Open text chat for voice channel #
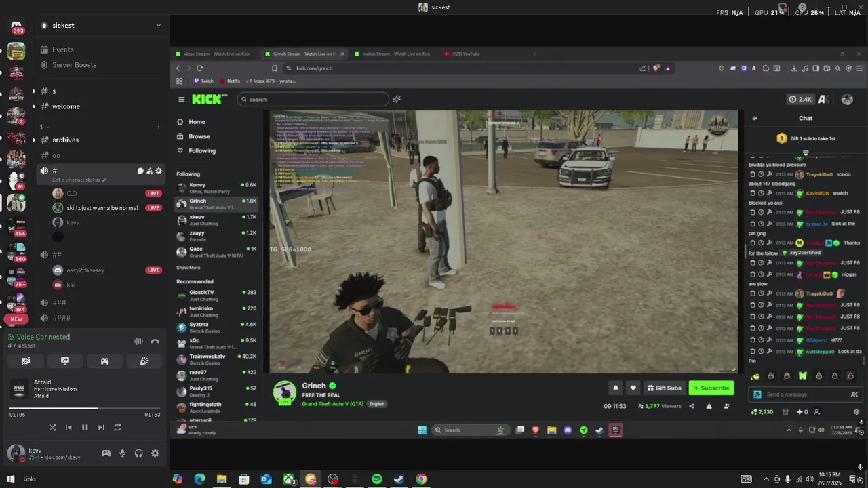 (140, 171)
